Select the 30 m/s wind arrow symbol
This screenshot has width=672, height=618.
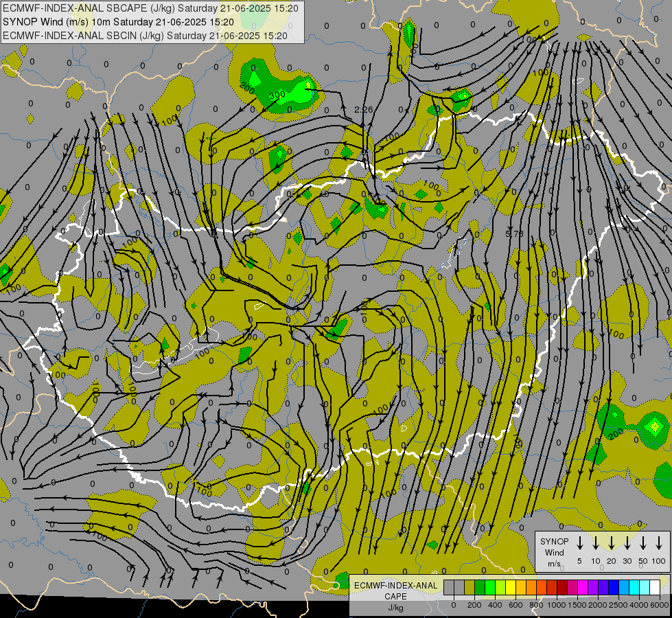[627, 542]
